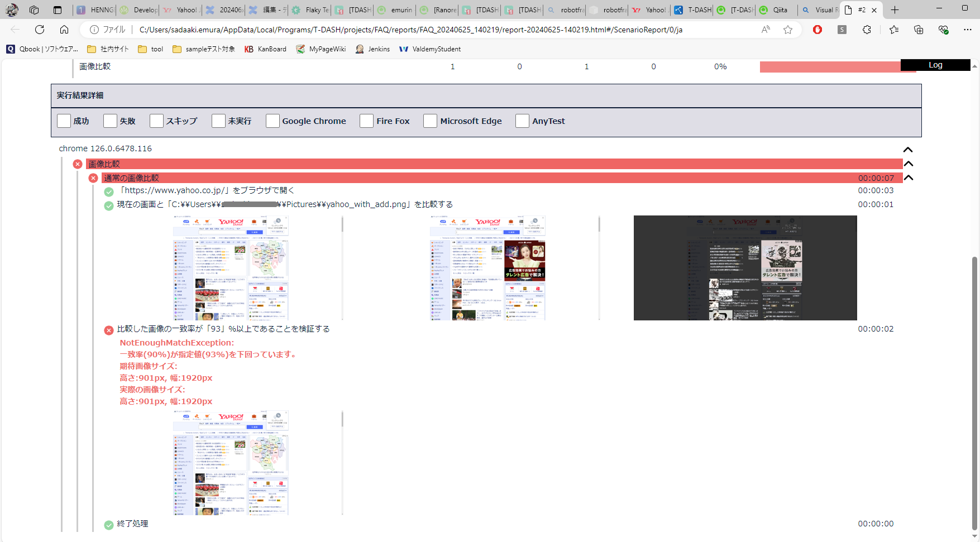Viewport: 980px width, 542px height.
Task: Open the Workspaces icon in the title bar
Action: click(x=34, y=10)
